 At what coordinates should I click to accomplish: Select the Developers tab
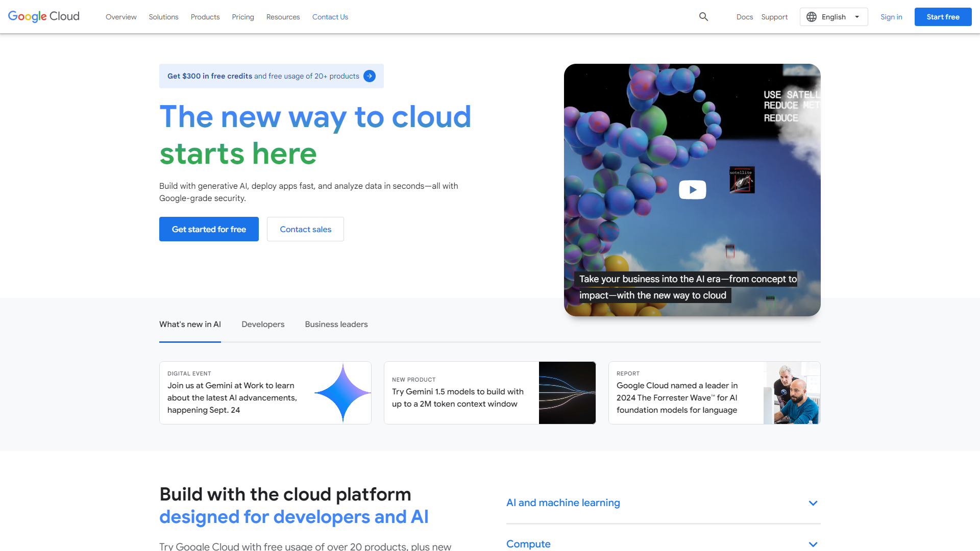(x=262, y=324)
